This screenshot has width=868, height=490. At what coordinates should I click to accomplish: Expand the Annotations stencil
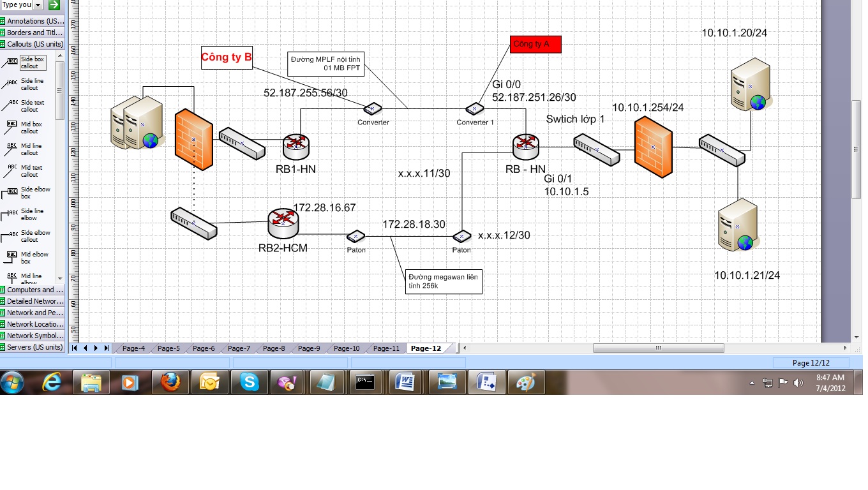coord(34,21)
